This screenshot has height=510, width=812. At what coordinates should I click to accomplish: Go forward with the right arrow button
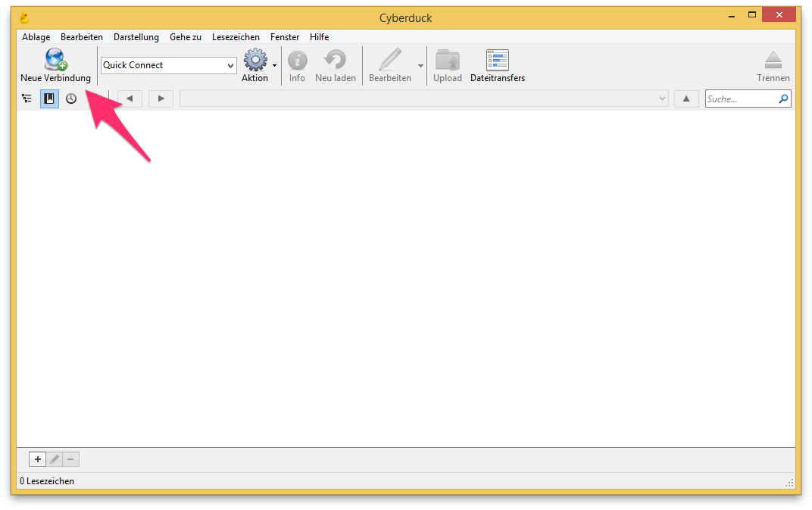161,99
